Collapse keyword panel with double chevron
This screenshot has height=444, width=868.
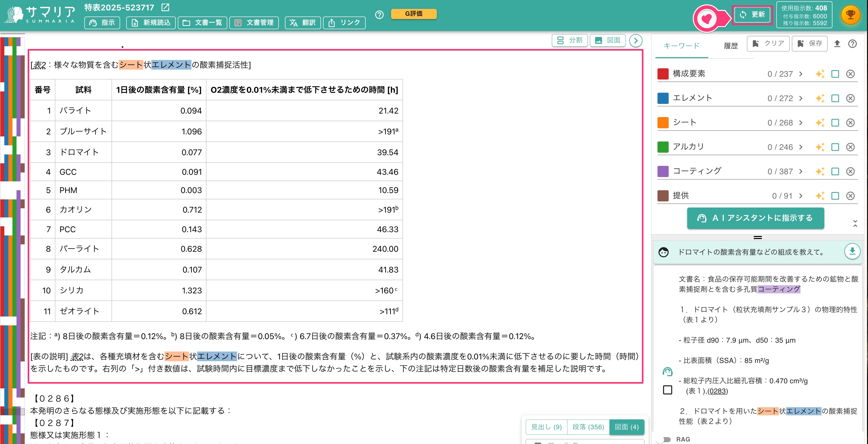855,223
